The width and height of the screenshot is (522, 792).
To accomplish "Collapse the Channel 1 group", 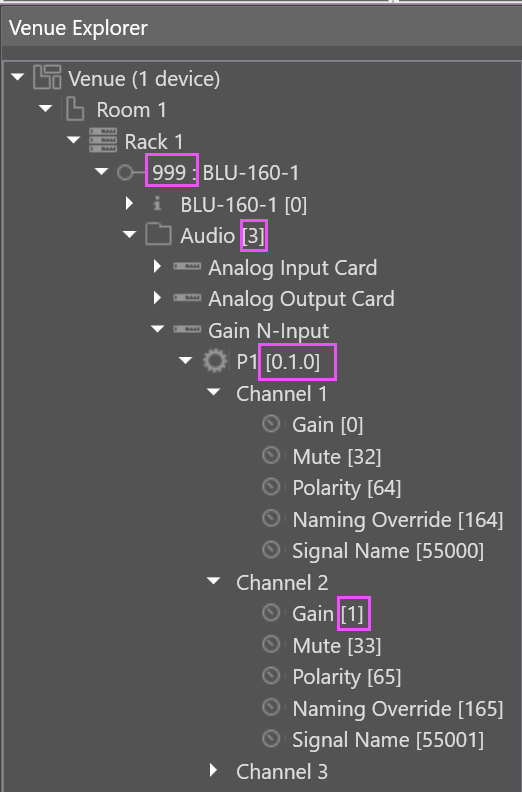I will [214, 392].
